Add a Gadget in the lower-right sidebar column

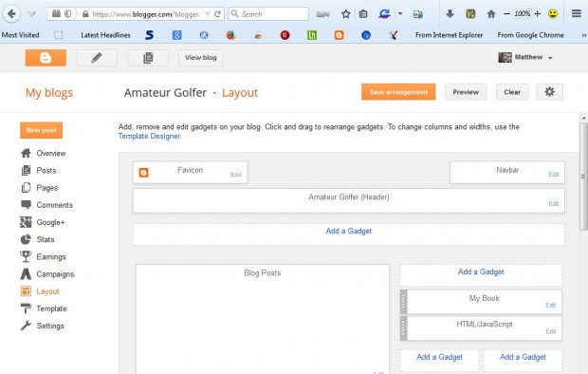[x=523, y=357]
